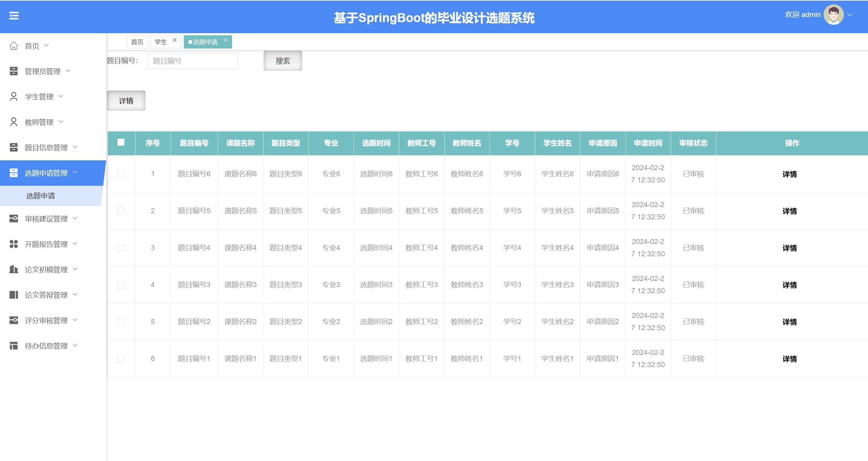Close the 学生 tab
Screen dimensions: 868x461
(x=175, y=40)
